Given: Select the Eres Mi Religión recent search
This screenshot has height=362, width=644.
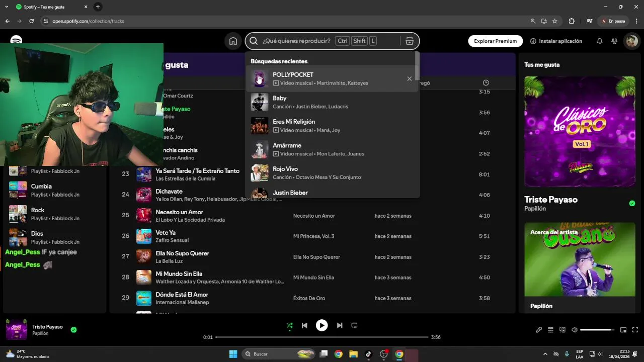Looking at the screenshot, I should click(x=332, y=126).
